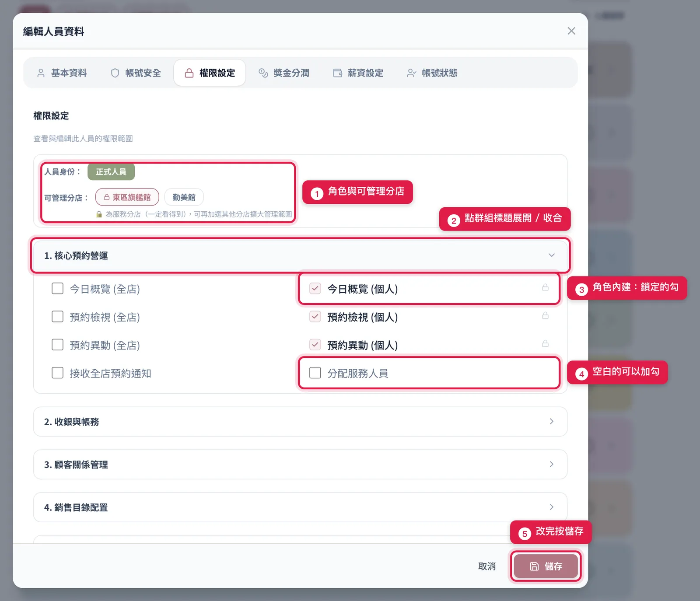This screenshot has height=601, width=700.
Task: Click the padlock icon on 權限設定 tab
Action: pos(189,73)
